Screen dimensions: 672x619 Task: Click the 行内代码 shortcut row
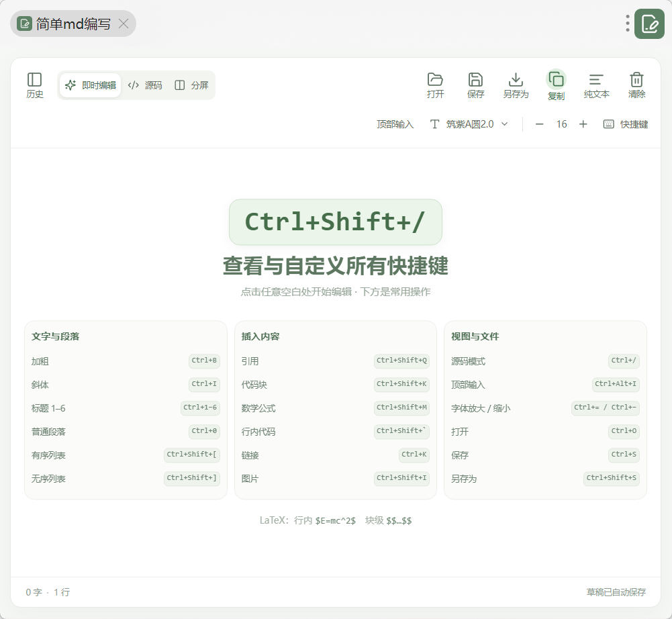(336, 431)
